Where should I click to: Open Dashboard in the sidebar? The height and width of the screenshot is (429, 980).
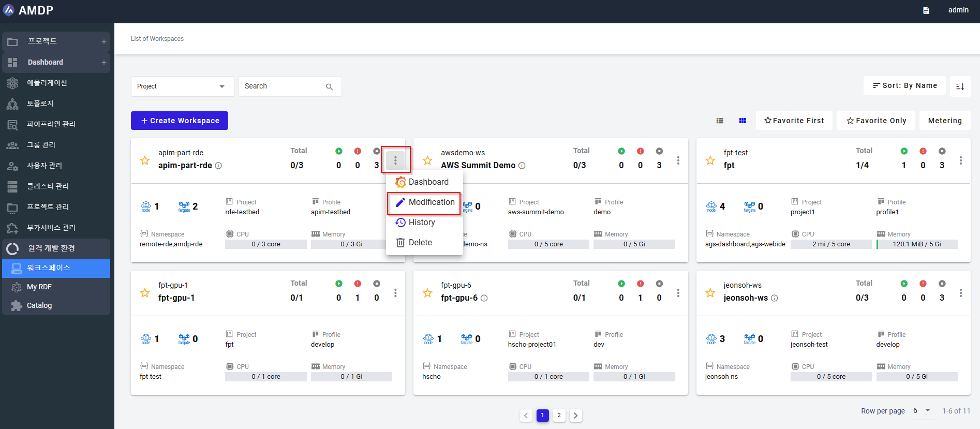[x=56, y=62]
